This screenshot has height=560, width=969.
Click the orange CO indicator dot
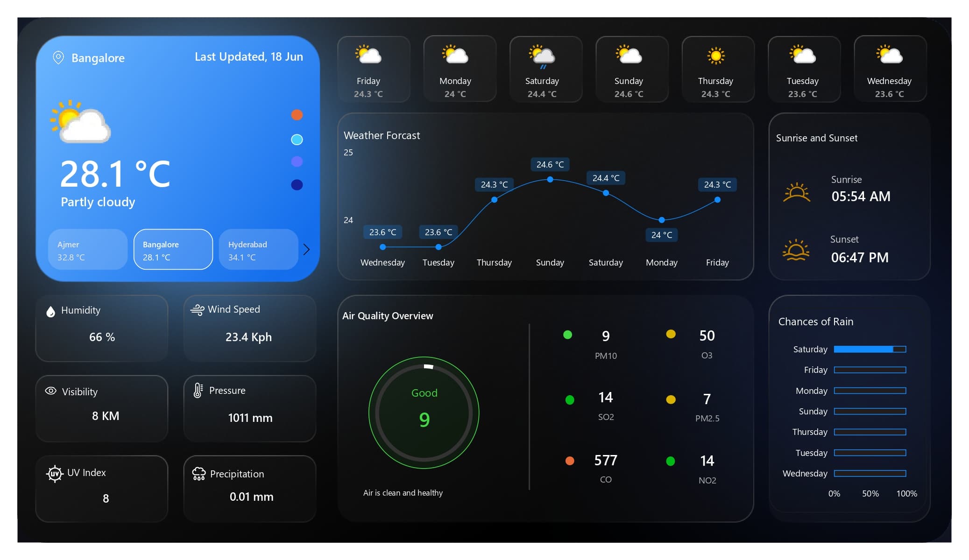570,461
